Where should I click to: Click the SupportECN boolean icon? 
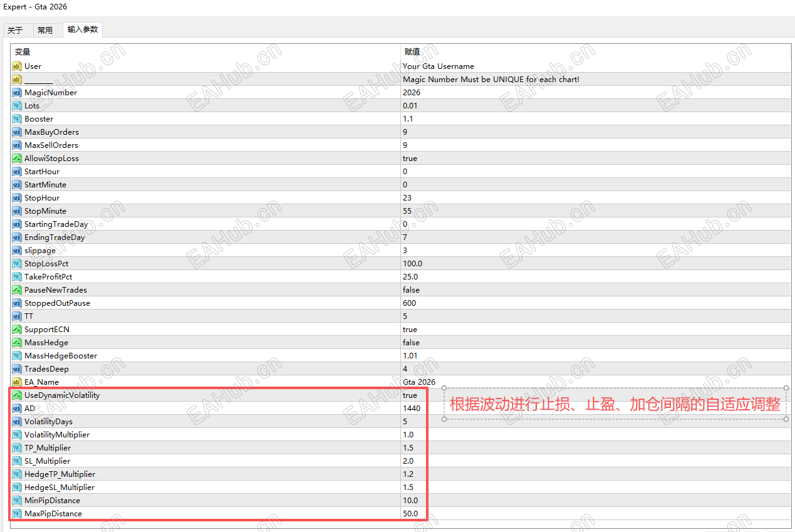pyautogui.click(x=17, y=330)
